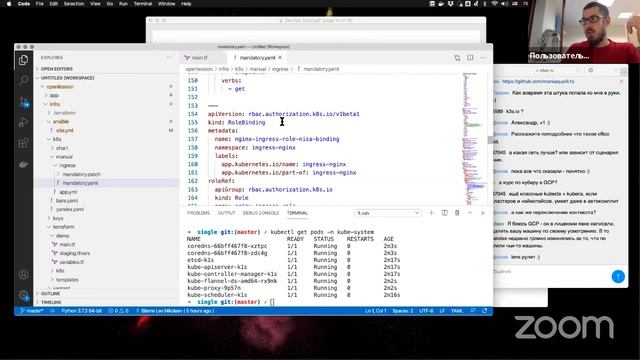Select the TERMINAL panel tab
Image resolution: width=640 pixels, height=360 pixels.
(x=297, y=213)
